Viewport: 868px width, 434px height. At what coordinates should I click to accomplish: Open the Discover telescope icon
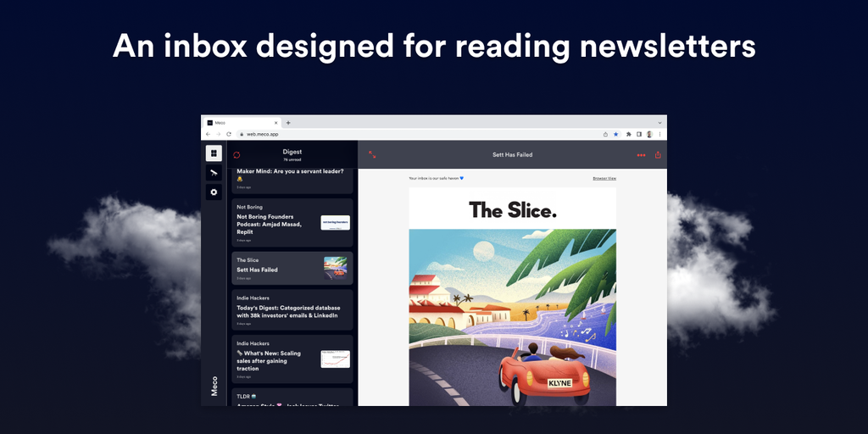click(214, 173)
